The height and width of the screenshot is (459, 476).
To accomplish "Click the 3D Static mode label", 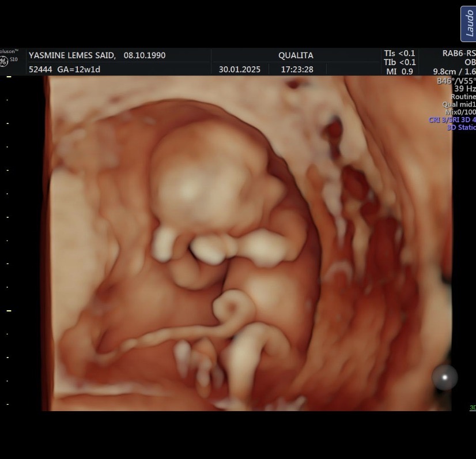I will click(461, 127).
